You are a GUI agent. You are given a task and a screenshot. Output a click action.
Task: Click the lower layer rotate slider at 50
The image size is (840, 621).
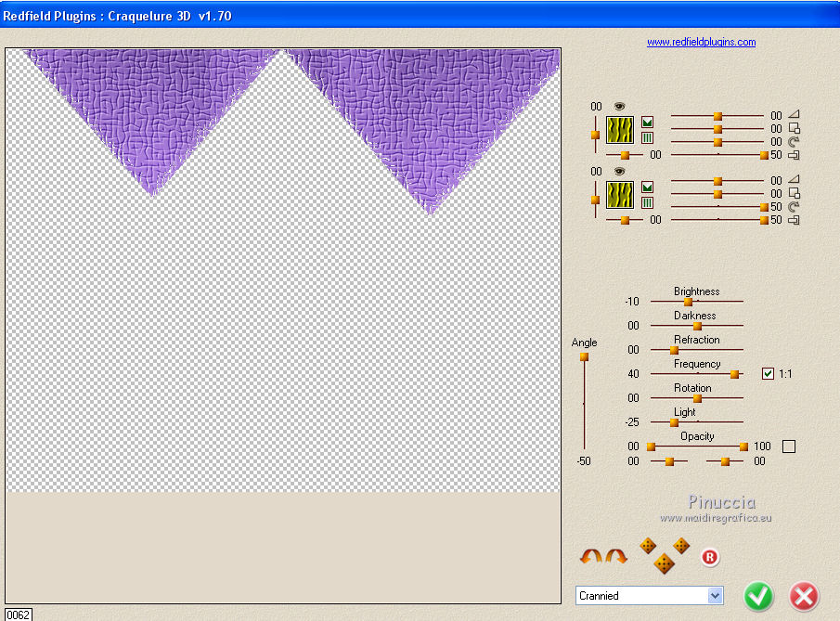coord(765,207)
